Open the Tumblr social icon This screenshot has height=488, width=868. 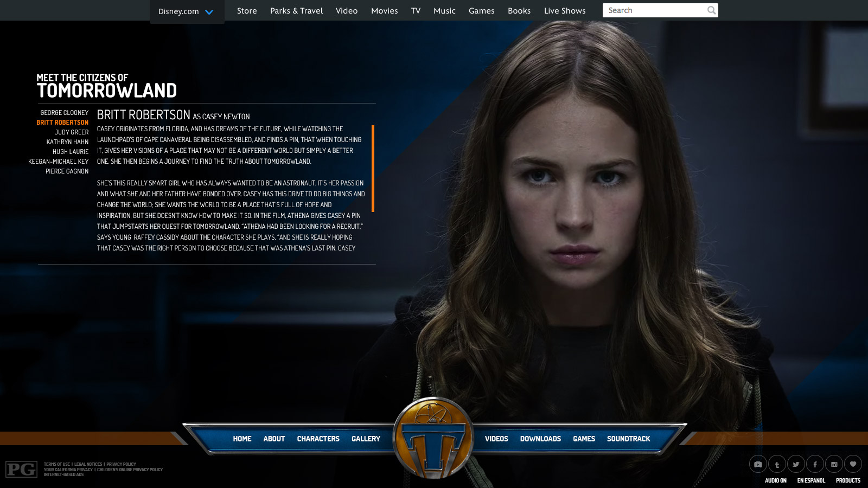(x=777, y=464)
